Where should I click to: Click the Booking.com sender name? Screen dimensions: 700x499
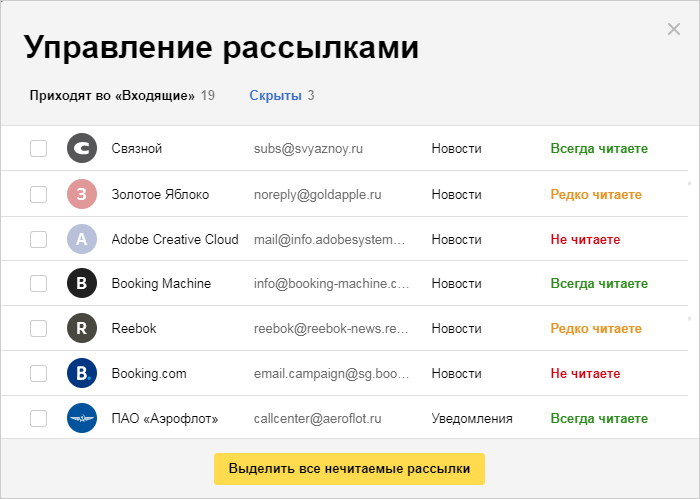coord(149,373)
